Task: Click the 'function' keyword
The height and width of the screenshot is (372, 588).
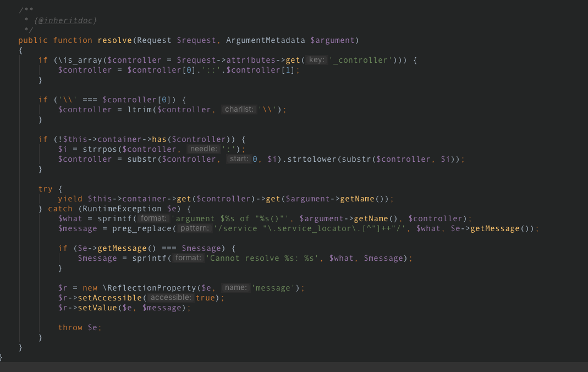Action: click(73, 41)
